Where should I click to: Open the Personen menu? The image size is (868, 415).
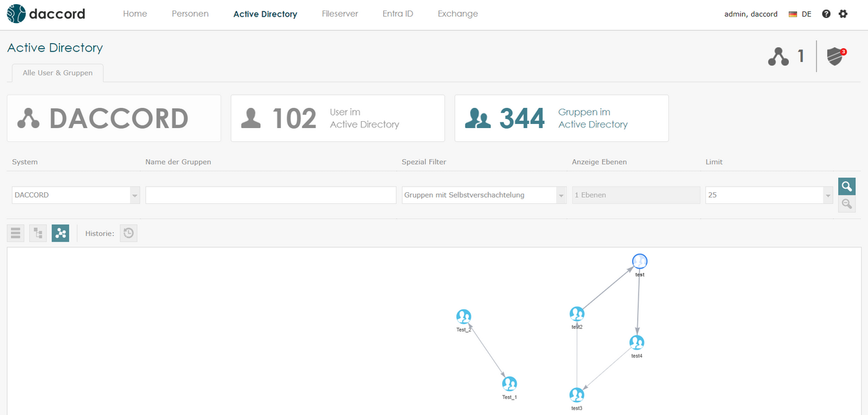pos(190,14)
